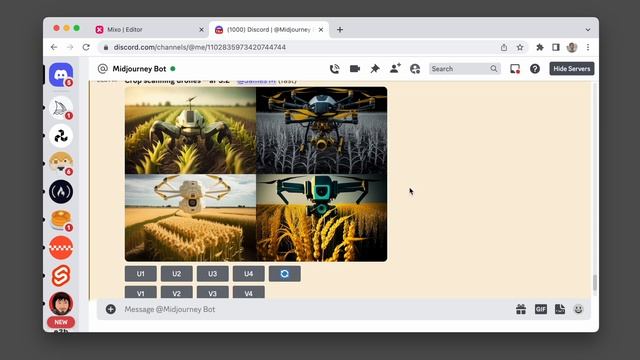The width and height of the screenshot is (640, 360).
Task: Open the sailboat server icon
Action: 61,108
